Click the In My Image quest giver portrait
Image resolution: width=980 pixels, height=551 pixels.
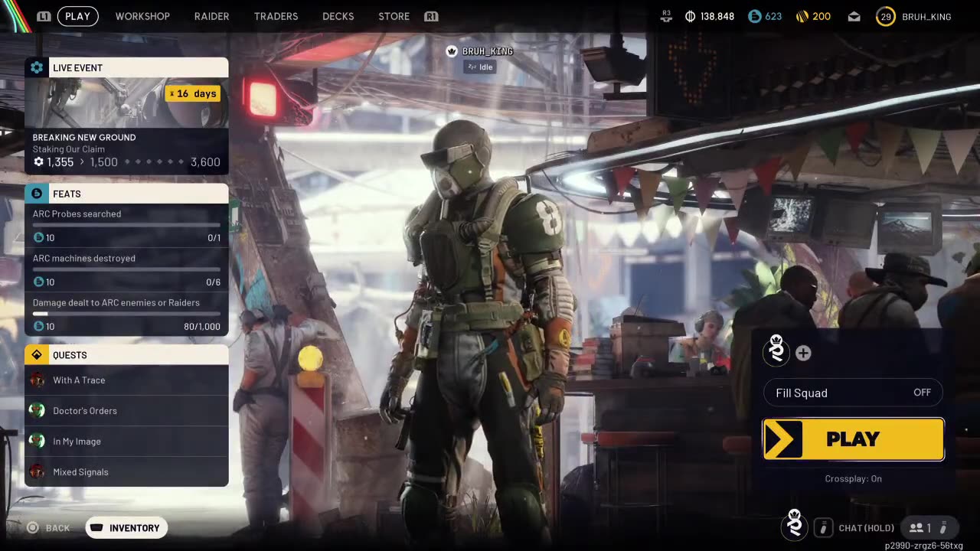click(37, 442)
